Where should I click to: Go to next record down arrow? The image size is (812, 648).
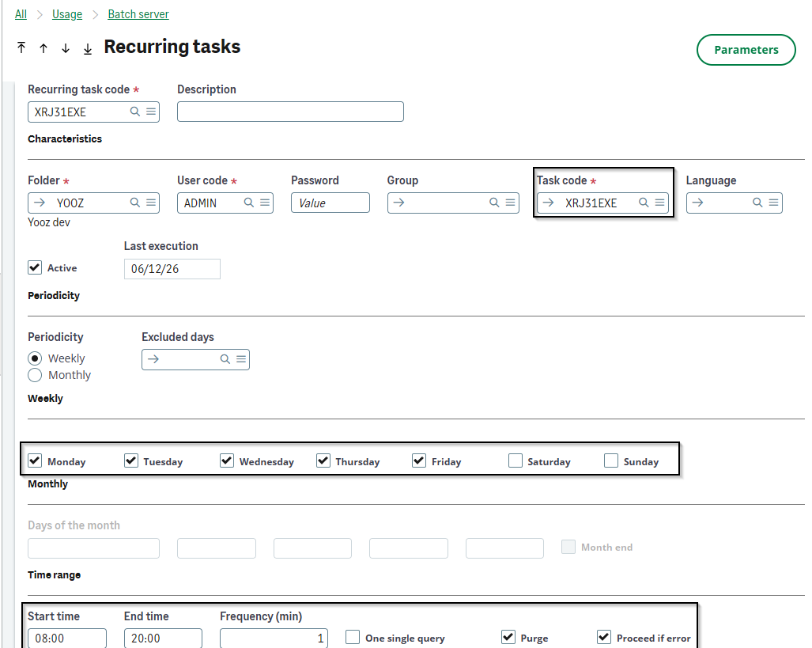pyautogui.click(x=66, y=48)
